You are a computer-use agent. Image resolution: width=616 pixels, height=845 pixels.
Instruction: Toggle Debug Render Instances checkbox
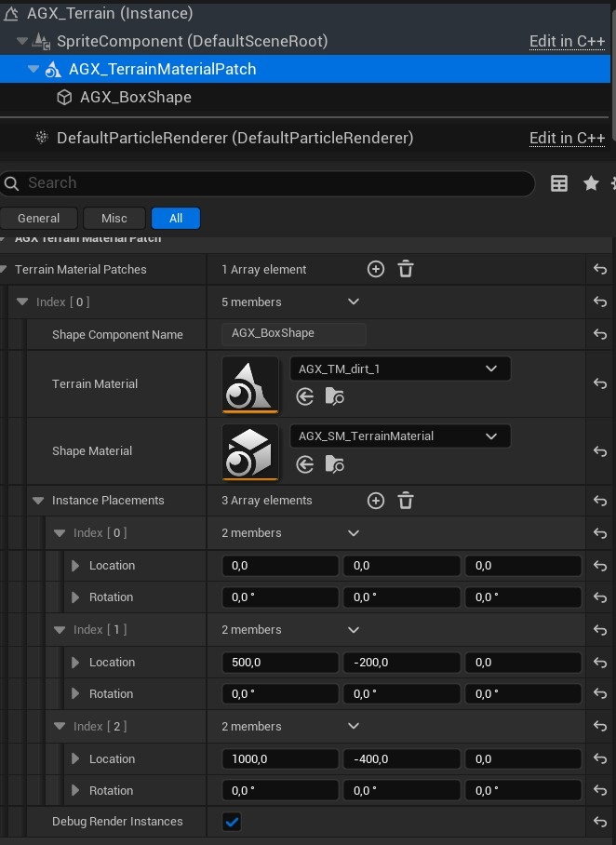pyautogui.click(x=232, y=822)
